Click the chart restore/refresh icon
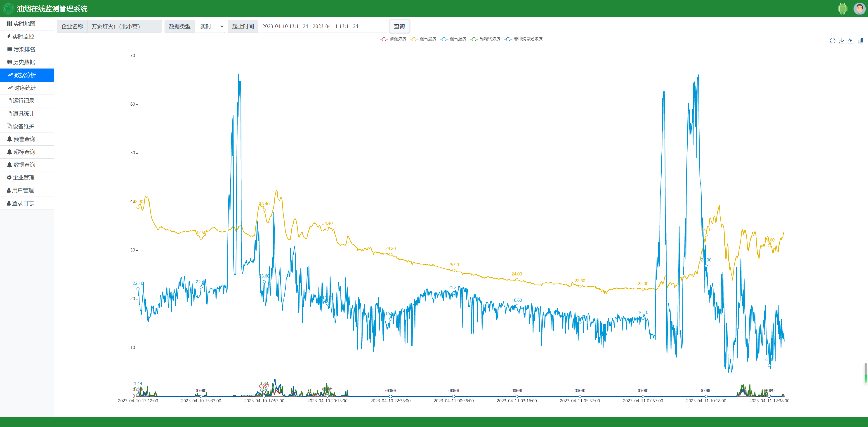Screen dimensions: 868x427 tap(832, 41)
